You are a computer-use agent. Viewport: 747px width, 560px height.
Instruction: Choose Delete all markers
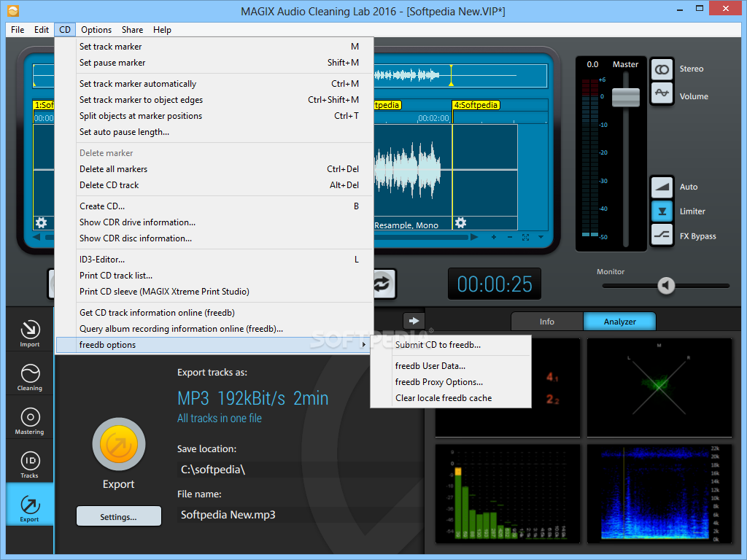(213, 169)
